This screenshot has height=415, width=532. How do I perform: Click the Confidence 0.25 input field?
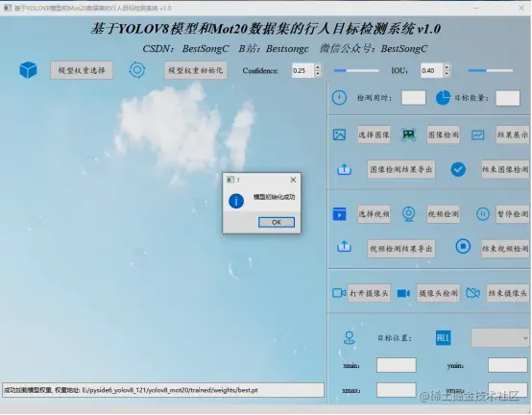click(x=303, y=70)
